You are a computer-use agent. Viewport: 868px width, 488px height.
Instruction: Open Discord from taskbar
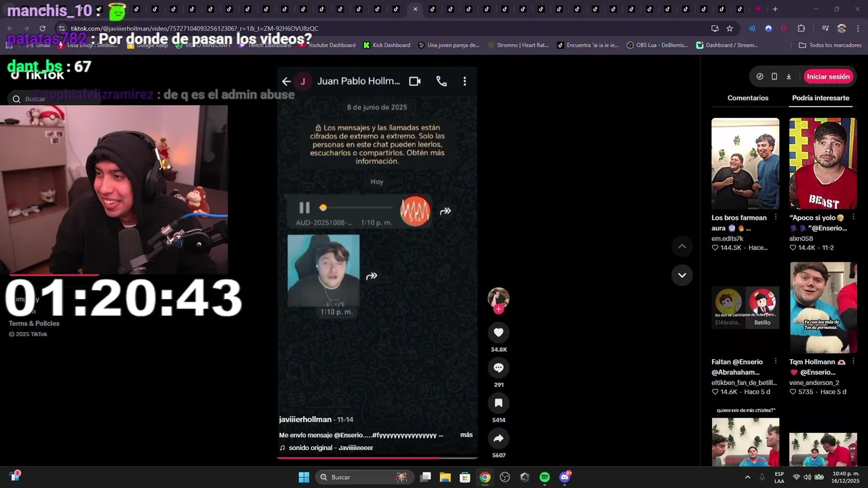(564, 477)
